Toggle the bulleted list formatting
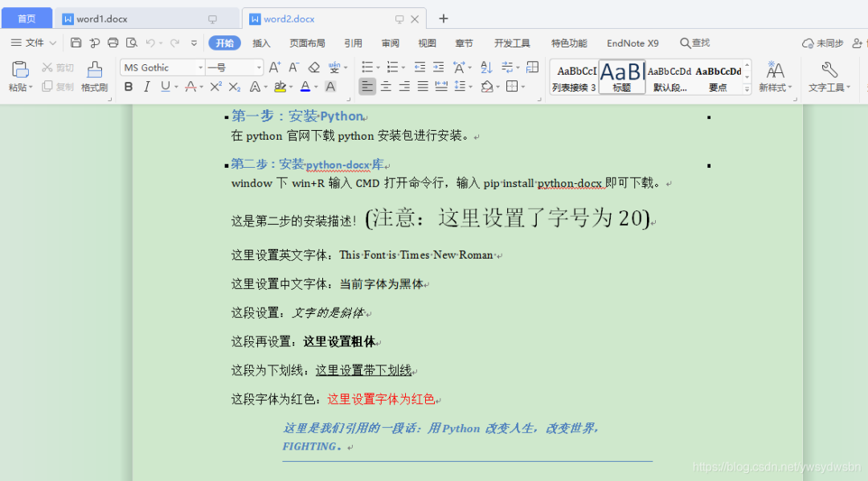The width and height of the screenshot is (868, 481). coord(367,68)
